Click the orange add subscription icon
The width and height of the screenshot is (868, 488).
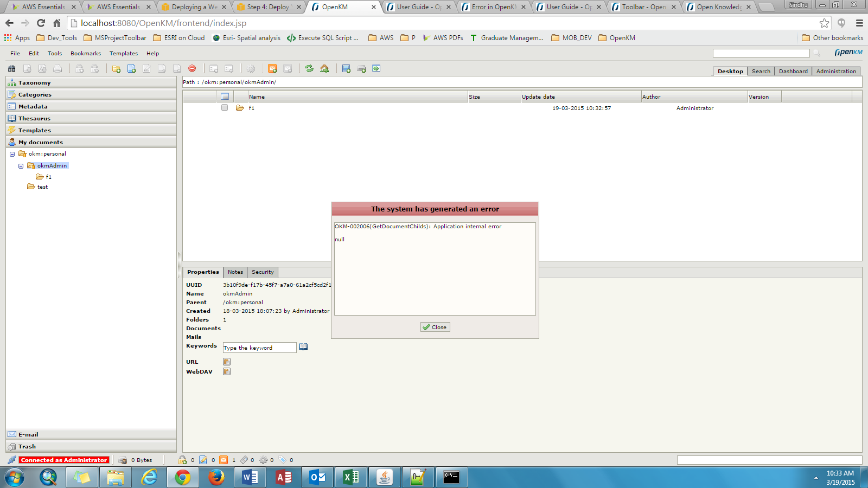click(272, 69)
